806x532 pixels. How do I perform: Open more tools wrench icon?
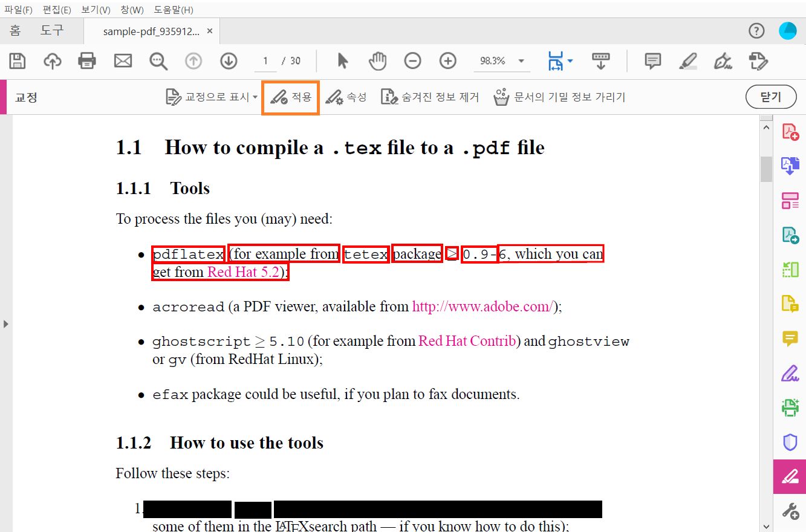[x=790, y=511]
